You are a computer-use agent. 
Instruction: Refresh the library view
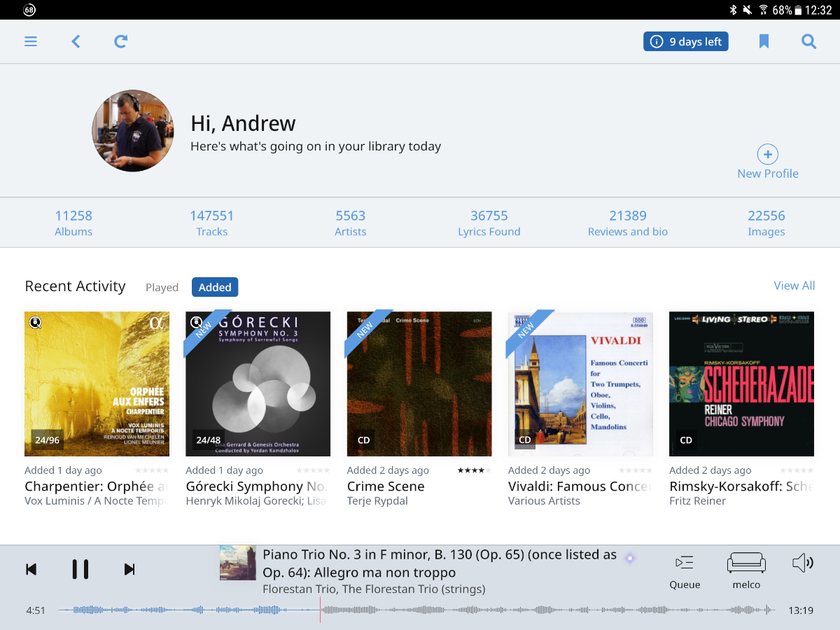coord(120,41)
